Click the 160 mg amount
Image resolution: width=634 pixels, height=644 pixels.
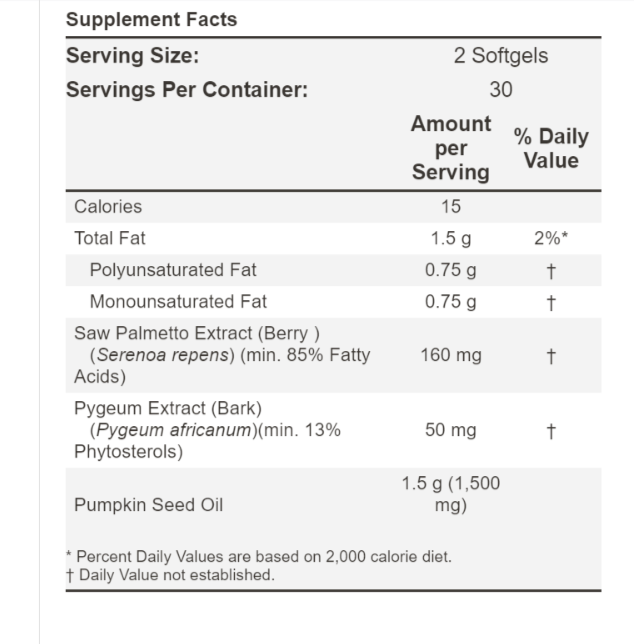click(451, 354)
